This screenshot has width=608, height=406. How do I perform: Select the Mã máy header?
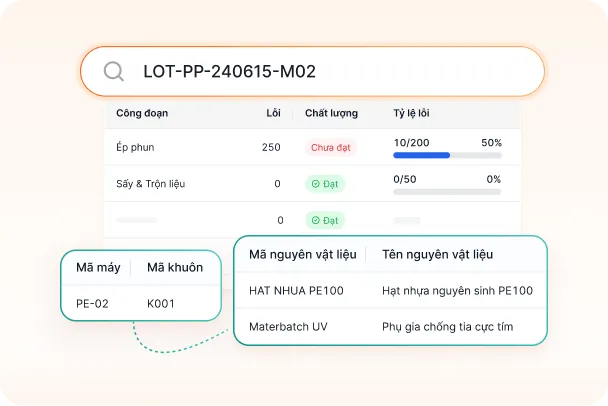coord(98,268)
